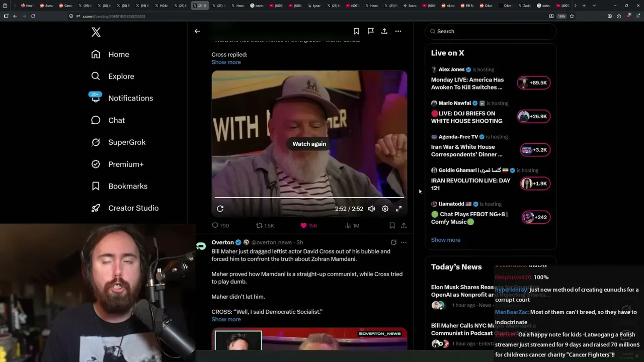Open Mario Nawfal 'DOJ BRIEFS' live
The width and height of the screenshot is (644, 362).
pyautogui.click(x=467, y=117)
